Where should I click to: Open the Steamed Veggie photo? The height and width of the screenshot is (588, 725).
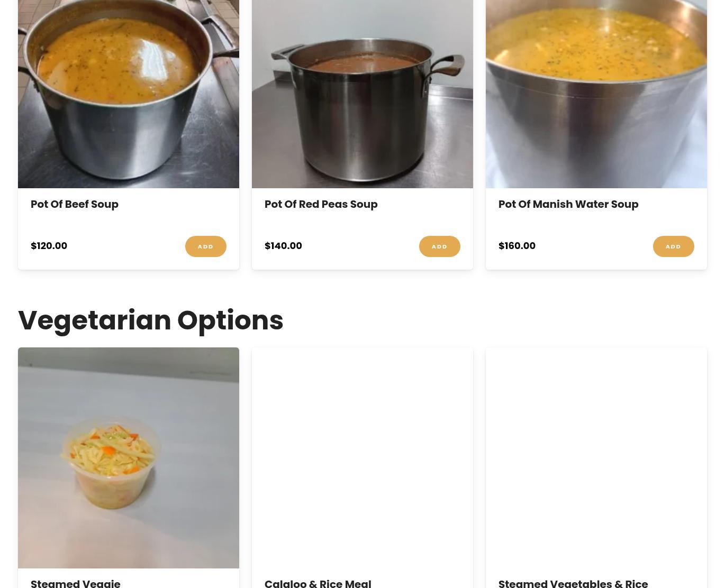(x=129, y=458)
